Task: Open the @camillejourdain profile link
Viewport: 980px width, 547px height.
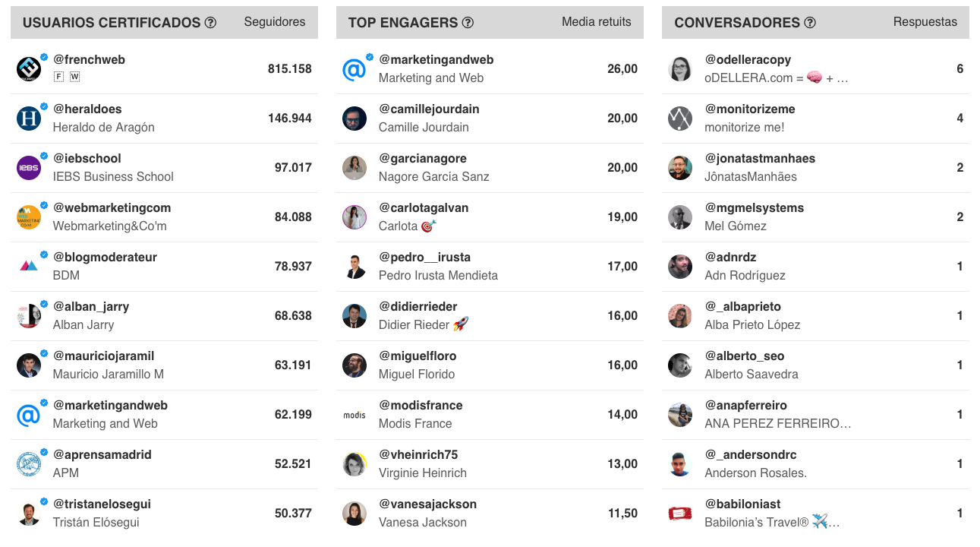Action: pyautogui.click(x=429, y=109)
